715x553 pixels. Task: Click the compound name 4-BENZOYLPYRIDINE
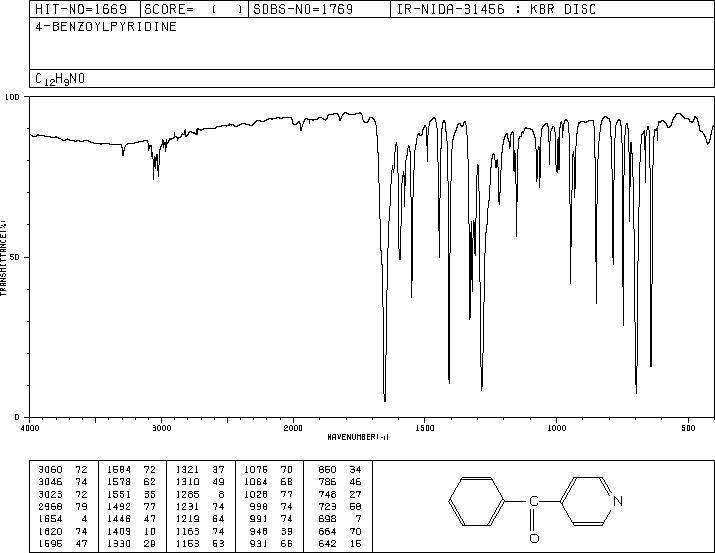point(106,26)
